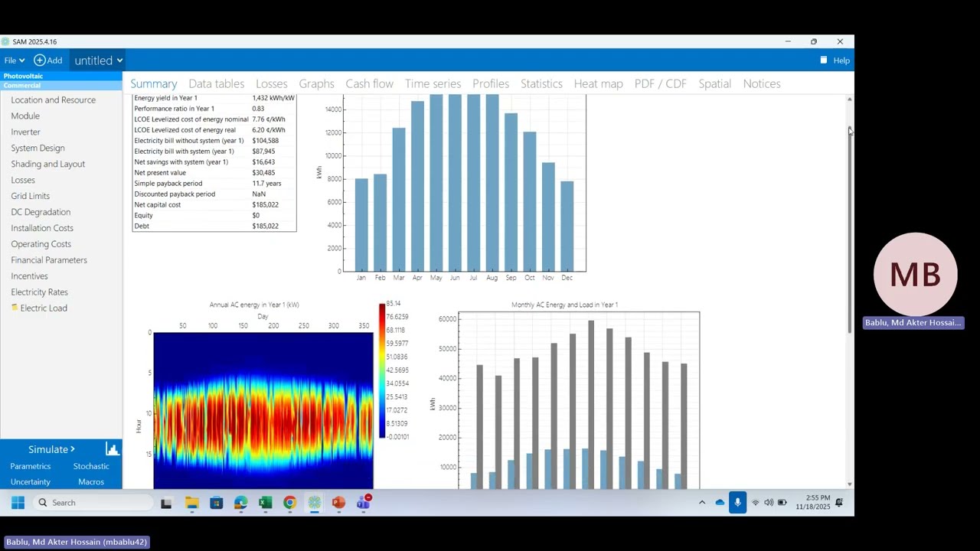The height and width of the screenshot is (551, 980).
Task: Open the Incentives page
Action: [29, 277]
